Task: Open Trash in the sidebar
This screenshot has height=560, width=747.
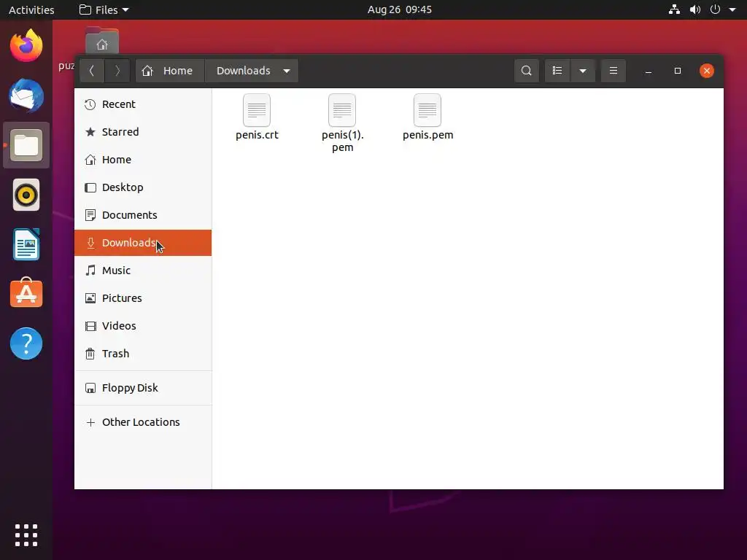Action: tap(143, 354)
